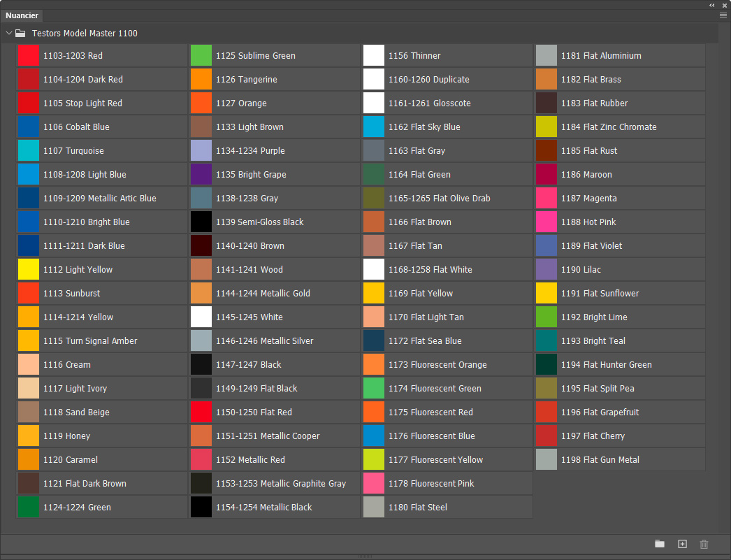Pick the 1125 Sublime Green color

(x=201, y=55)
